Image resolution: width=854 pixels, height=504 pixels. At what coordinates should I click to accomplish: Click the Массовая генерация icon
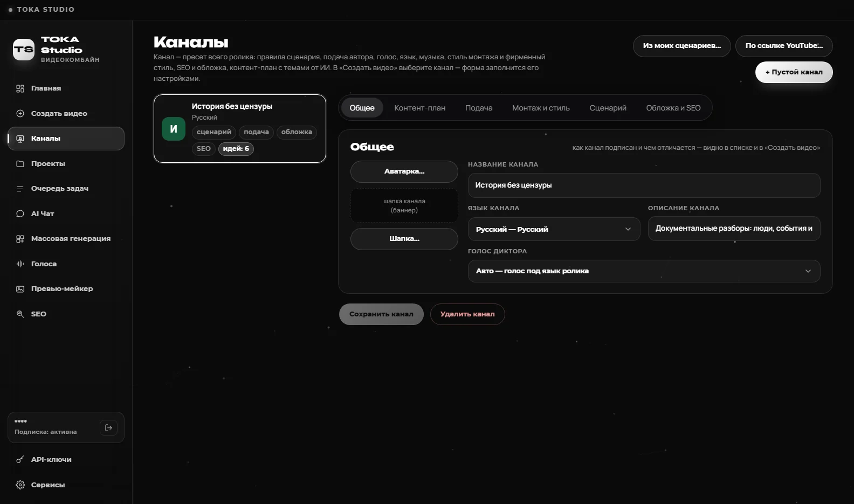tap(20, 239)
